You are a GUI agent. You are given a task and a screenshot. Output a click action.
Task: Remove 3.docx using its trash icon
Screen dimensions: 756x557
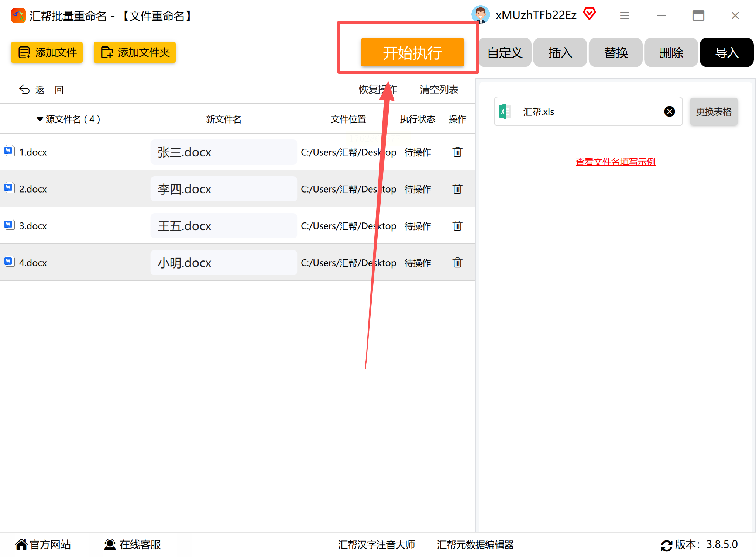(x=457, y=226)
